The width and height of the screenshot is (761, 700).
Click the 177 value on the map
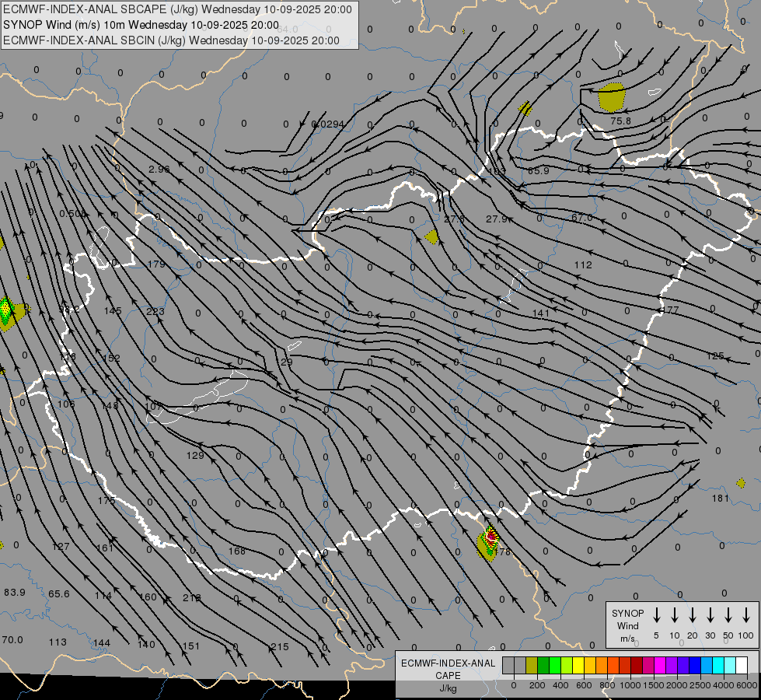(x=670, y=310)
